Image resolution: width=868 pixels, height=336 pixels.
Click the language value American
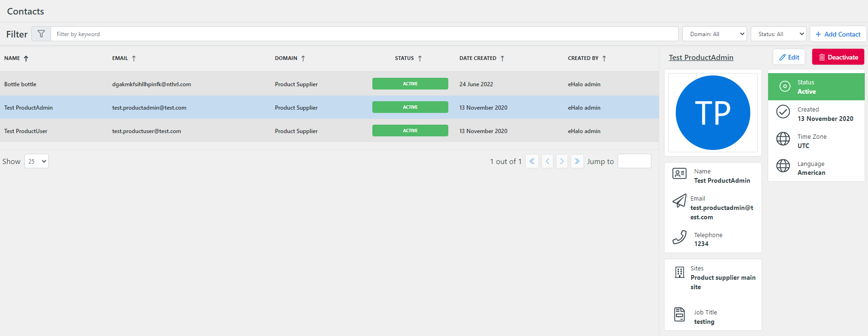811,173
